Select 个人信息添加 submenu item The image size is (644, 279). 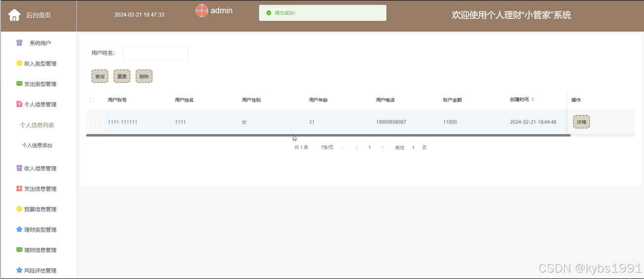pos(37,145)
